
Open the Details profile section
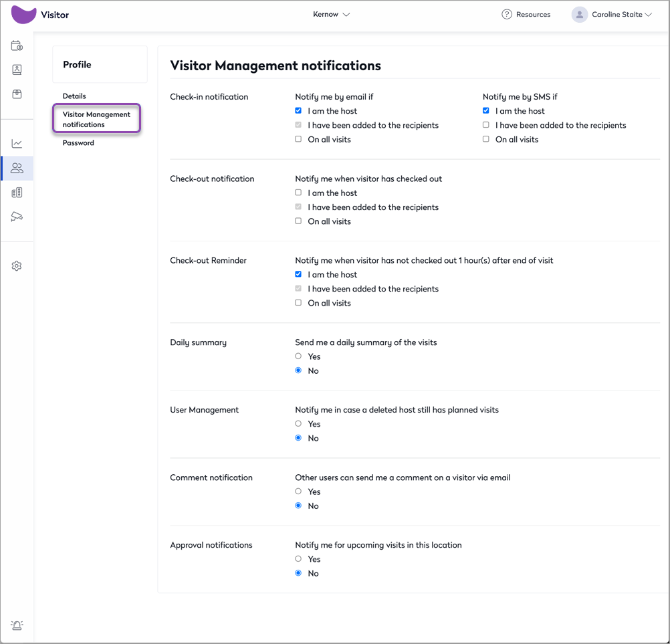click(x=74, y=96)
